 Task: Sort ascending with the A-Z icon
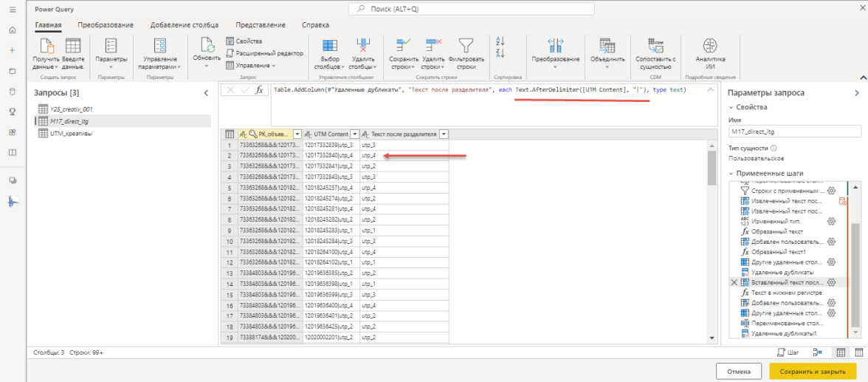click(501, 41)
